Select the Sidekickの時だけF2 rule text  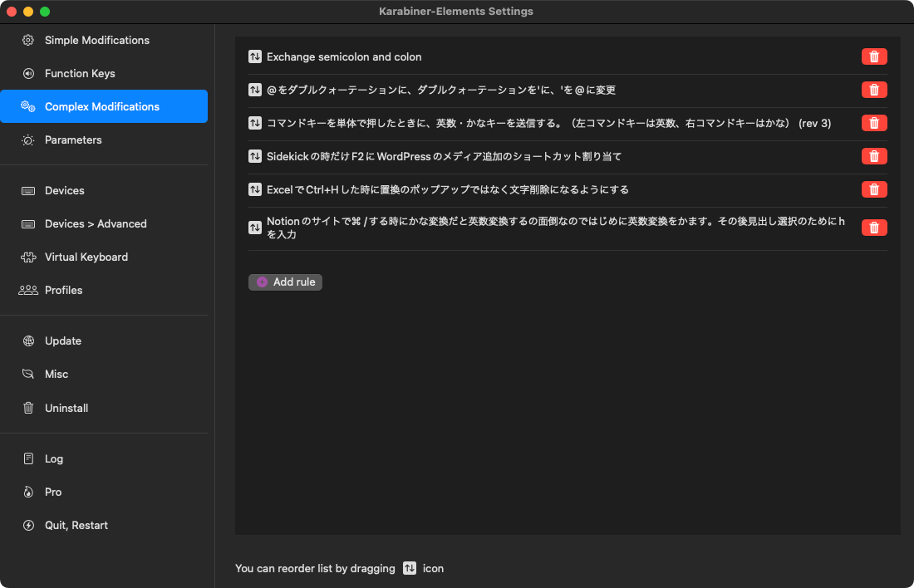pyautogui.click(x=445, y=156)
